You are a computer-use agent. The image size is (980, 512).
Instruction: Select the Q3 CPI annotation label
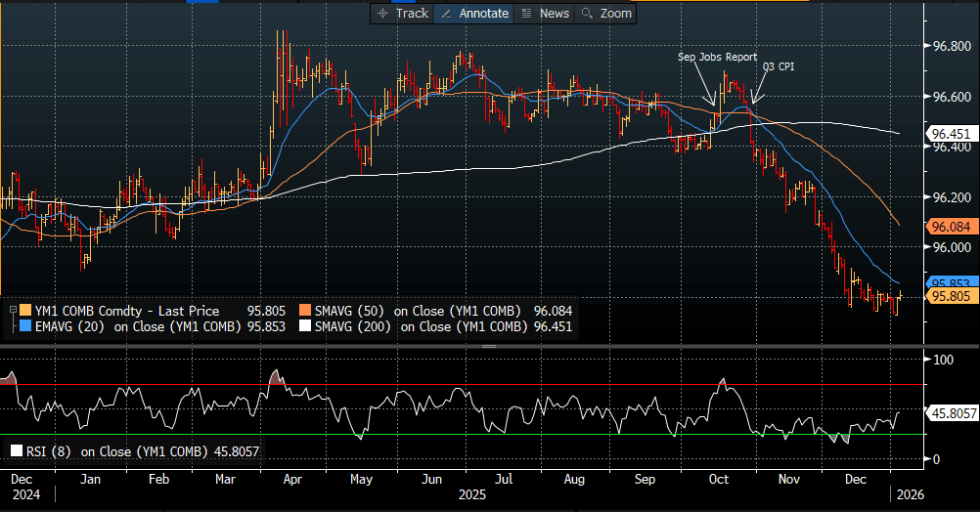779,66
